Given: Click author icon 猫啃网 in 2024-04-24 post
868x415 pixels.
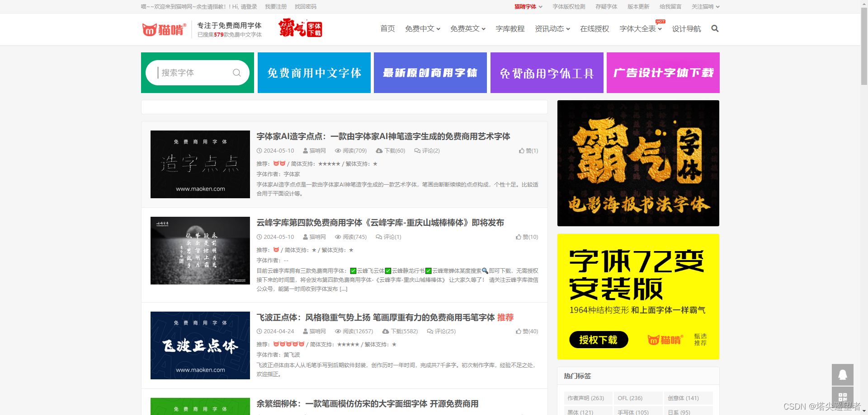Looking at the screenshot, I should pyautogui.click(x=306, y=331).
